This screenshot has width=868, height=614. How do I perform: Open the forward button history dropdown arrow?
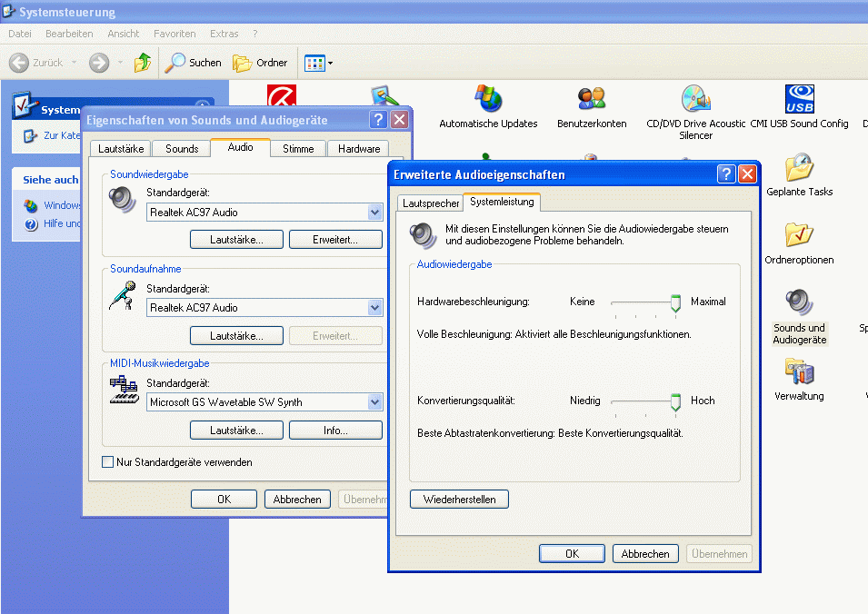point(120,63)
